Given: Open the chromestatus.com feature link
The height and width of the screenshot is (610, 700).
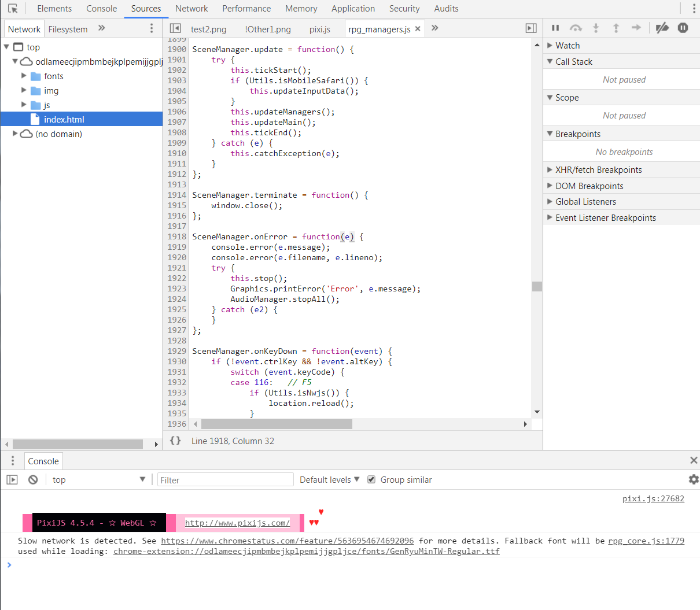Looking at the screenshot, I should coord(288,541).
